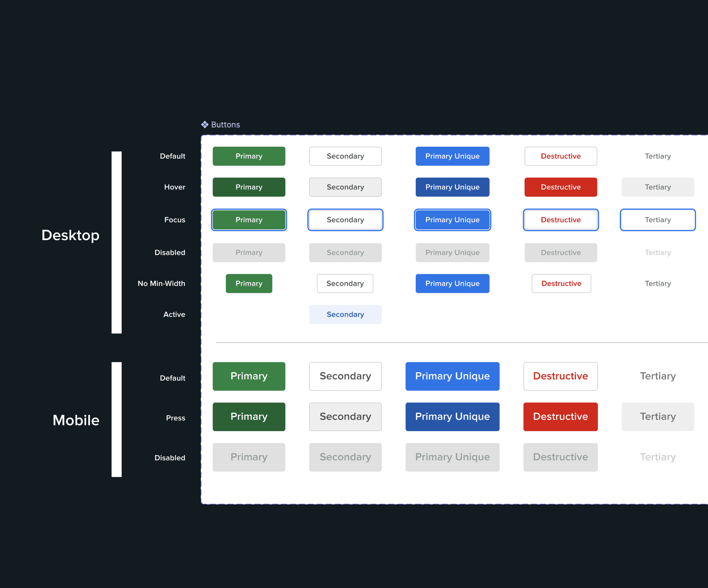Viewport: 708px width, 588px height.
Task: Click the mobile press Primary Unique button
Action: click(x=452, y=417)
